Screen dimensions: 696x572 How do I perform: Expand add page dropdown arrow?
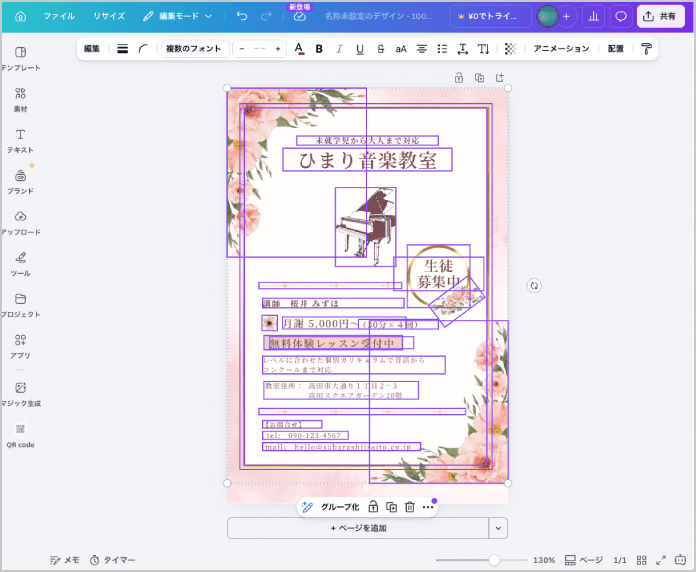click(x=498, y=528)
